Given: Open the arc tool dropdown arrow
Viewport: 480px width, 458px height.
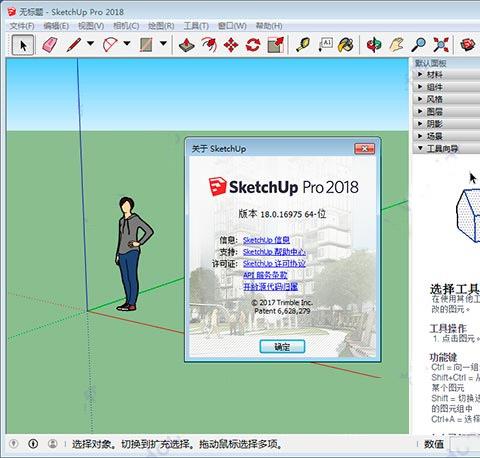Looking at the screenshot, I should tap(127, 43).
